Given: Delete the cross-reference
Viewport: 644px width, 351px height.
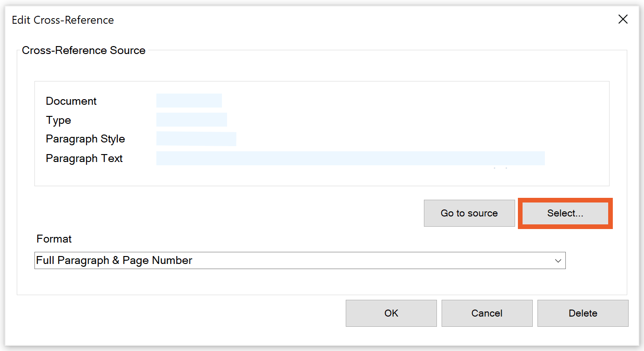Looking at the screenshot, I should [x=583, y=313].
